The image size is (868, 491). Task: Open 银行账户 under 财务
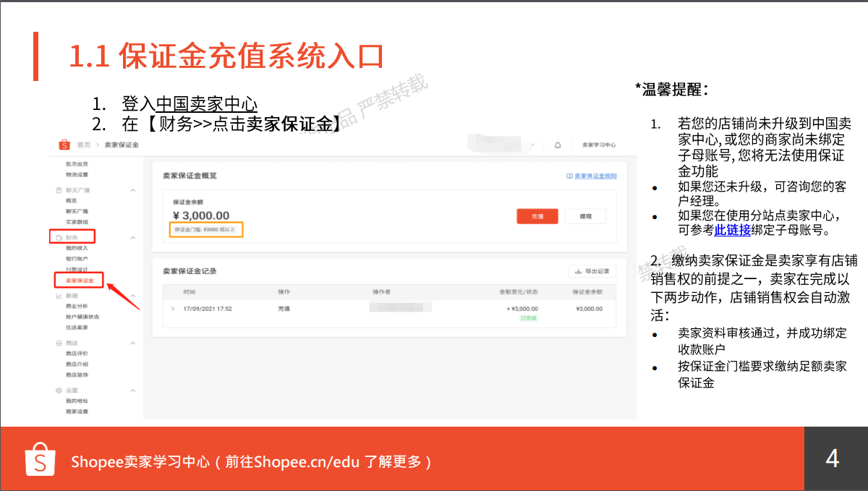[x=77, y=258]
